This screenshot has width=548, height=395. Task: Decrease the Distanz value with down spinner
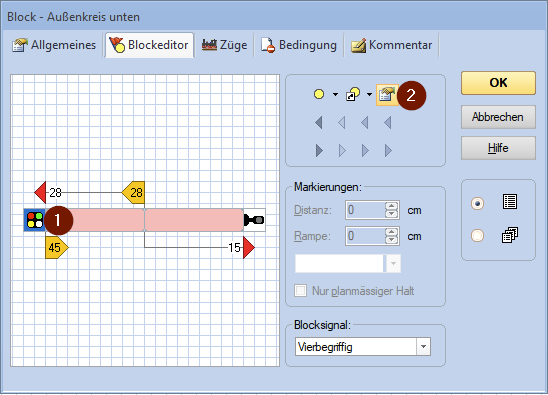coord(391,214)
